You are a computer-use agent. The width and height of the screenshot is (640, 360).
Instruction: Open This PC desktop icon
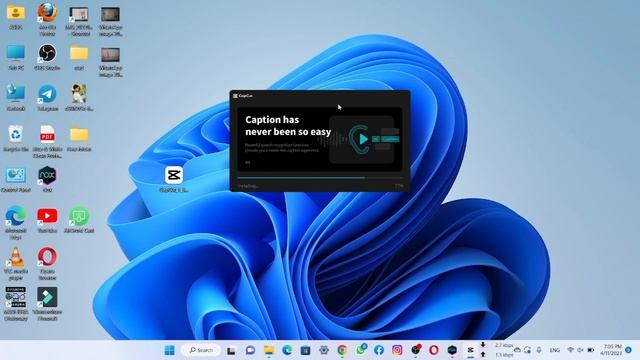pos(16,53)
